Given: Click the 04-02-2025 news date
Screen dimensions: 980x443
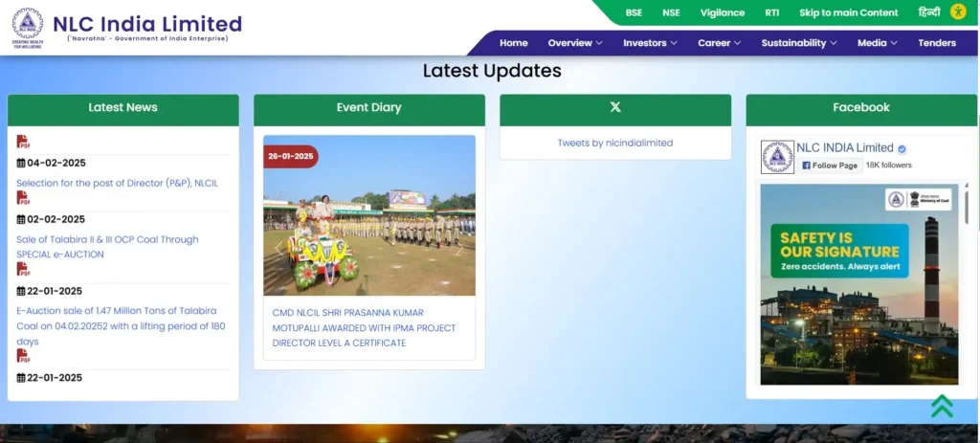Looking at the screenshot, I should pyautogui.click(x=56, y=163).
